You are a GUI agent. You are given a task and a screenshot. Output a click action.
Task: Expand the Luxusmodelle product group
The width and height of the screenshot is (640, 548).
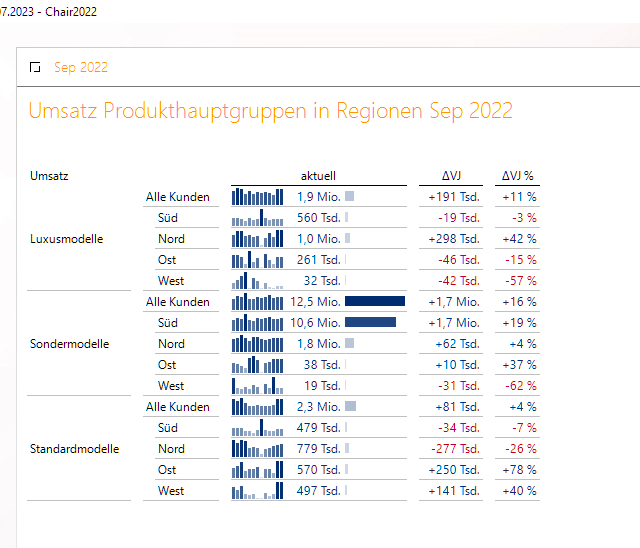[67, 239]
